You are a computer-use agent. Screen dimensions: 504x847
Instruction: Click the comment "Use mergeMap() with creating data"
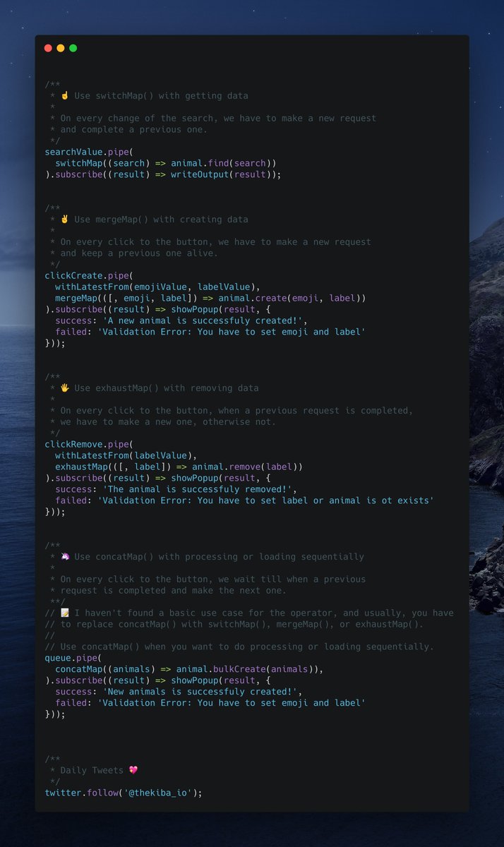[161, 219]
